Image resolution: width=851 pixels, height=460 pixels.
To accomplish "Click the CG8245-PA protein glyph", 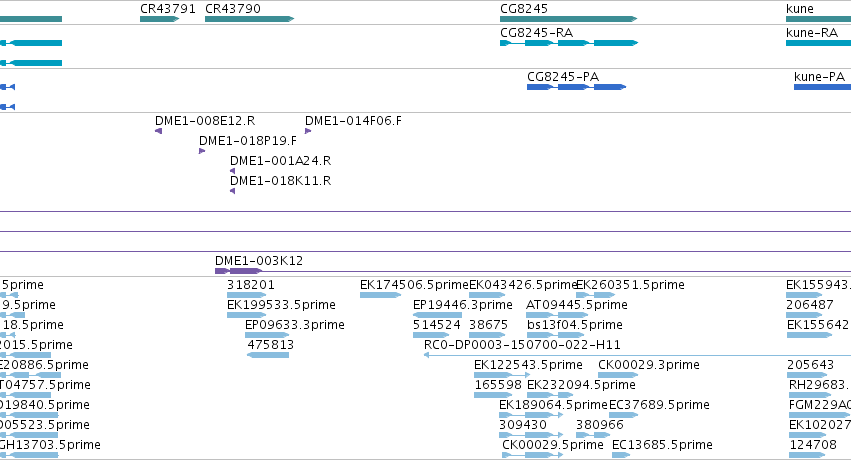I will [x=576, y=87].
